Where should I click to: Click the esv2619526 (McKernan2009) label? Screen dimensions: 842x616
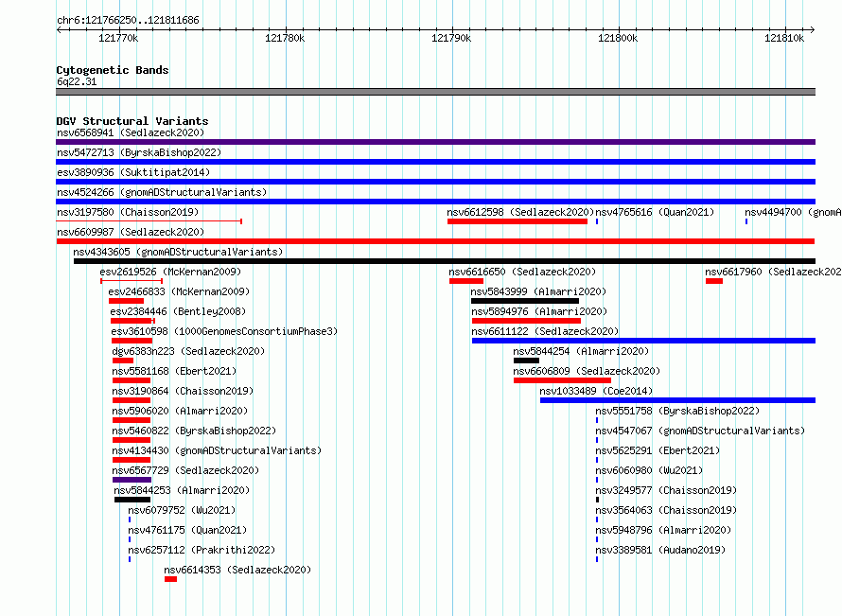[170, 272]
